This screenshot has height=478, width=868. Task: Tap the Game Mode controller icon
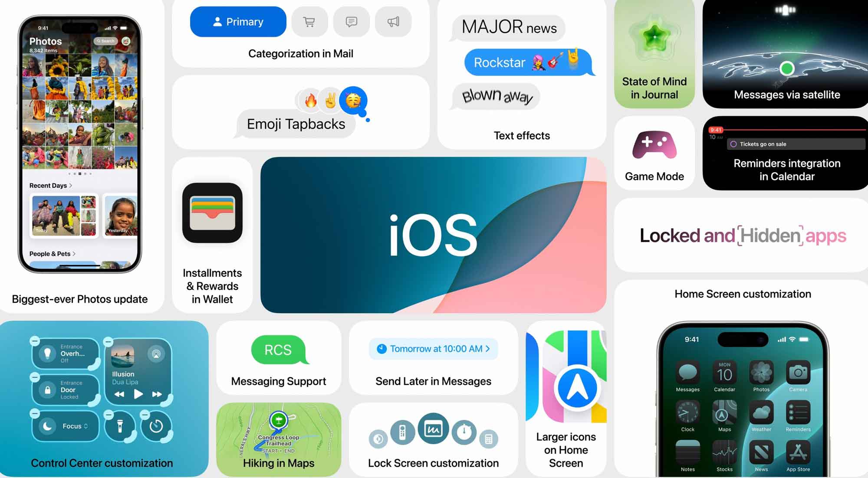click(654, 146)
